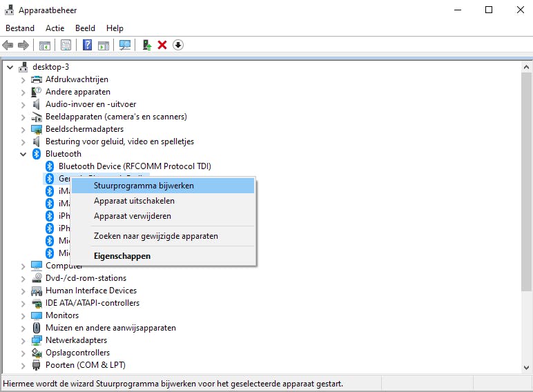Click the Disable device down-arrow icon

tap(178, 45)
